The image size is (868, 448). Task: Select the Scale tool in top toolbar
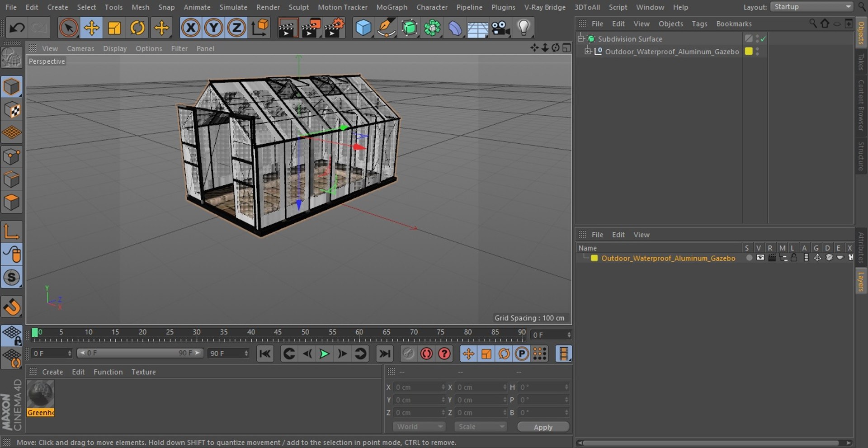[114, 28]
